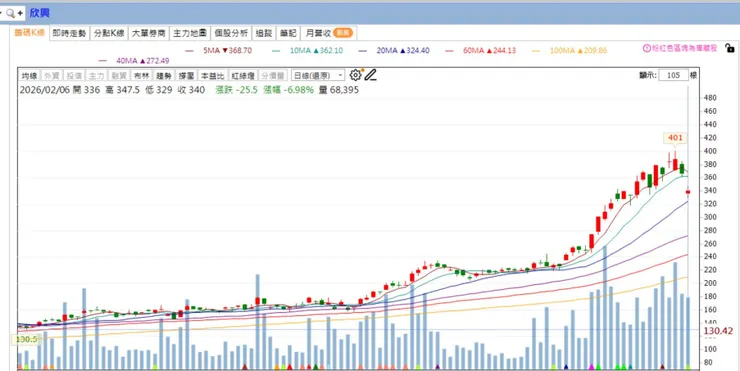Click the purple triangle marker on the date axis
This screenshot has width=740, height=371.
437,366
